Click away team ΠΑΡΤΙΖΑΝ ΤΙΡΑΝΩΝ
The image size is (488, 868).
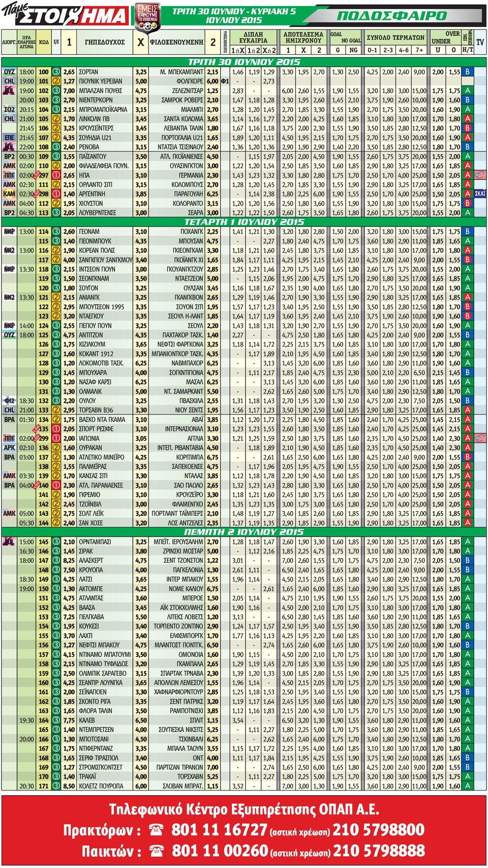tap(180, 767)
